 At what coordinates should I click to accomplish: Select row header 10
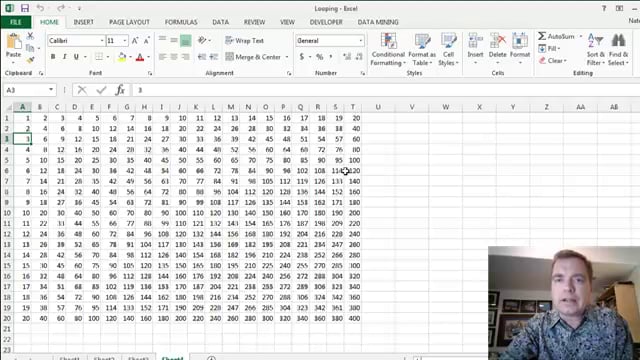point(7,213)
